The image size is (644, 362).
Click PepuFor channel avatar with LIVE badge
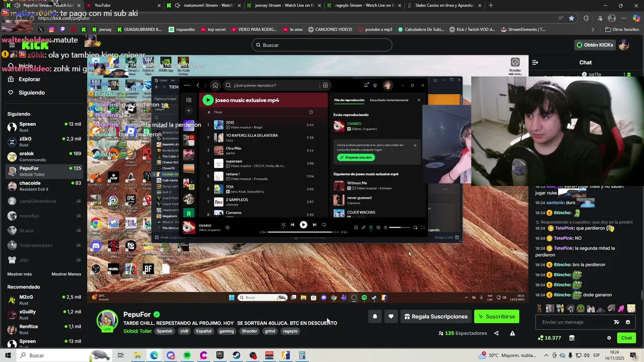tap(107, 321)
